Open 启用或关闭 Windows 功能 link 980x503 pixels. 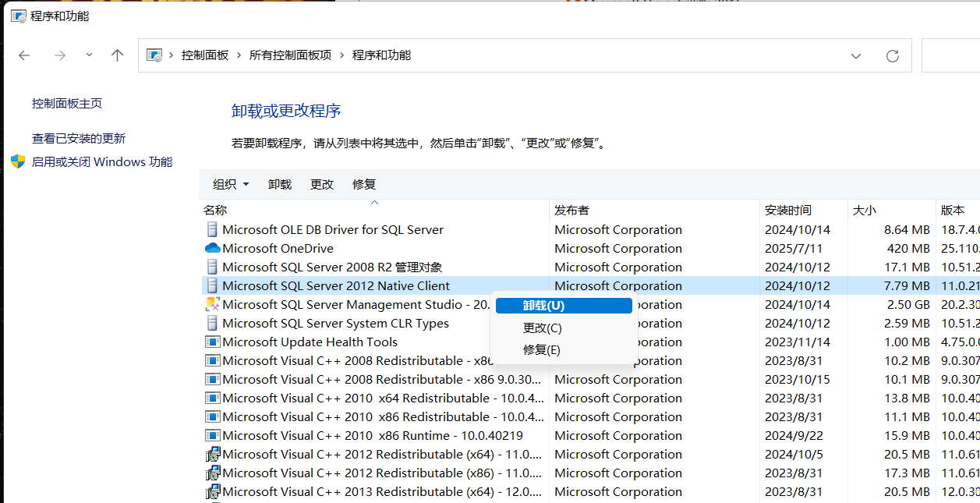click(102, 161)
